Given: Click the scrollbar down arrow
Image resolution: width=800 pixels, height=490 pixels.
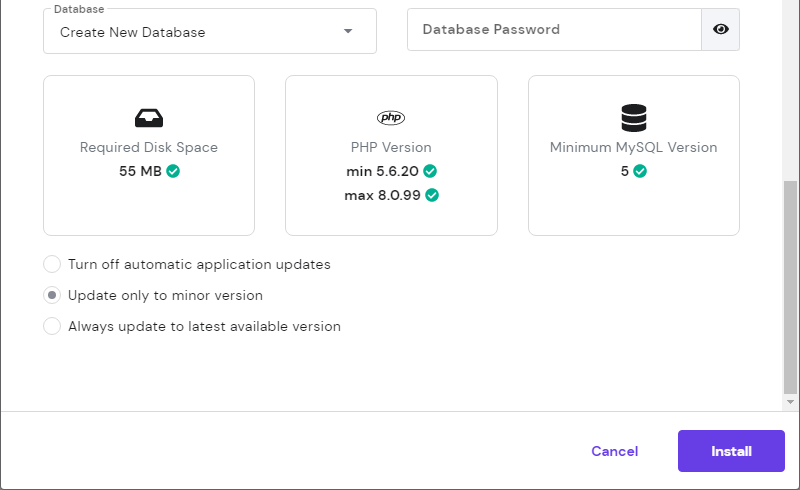Looking at the screenshot, I should tap(791, 401).
